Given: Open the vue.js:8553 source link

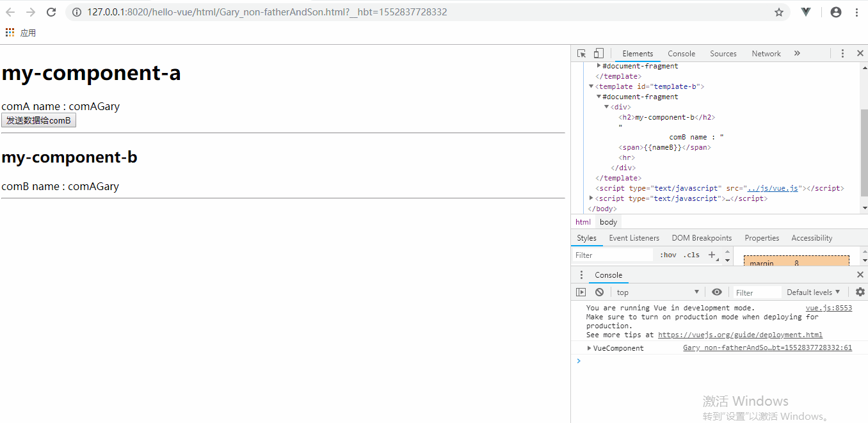Looking at the screenshot, I should pyautogui.click(x=828, y=308).
